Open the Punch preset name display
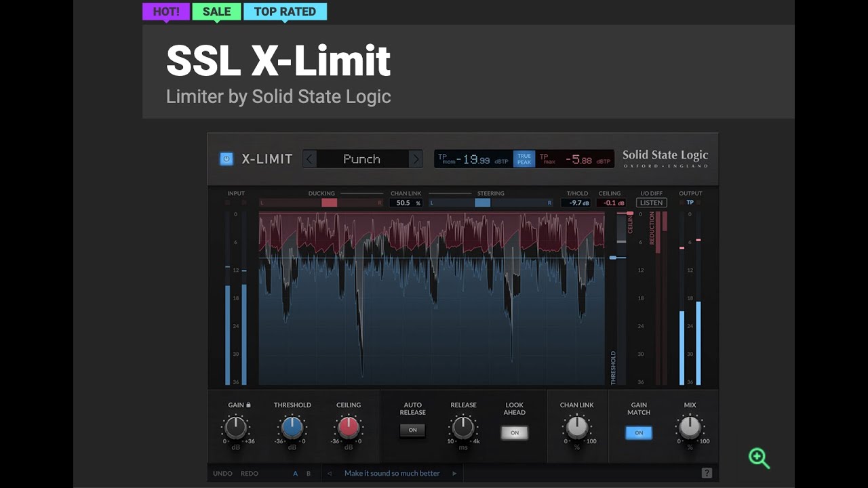Image resolution: width=868 pixels, height=488 pixels. coord(362,159)
